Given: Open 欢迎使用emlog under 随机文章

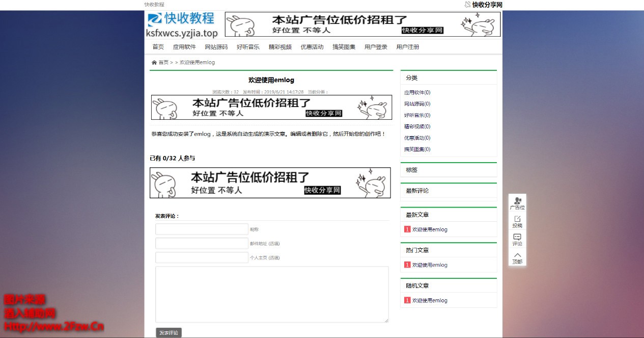Looking at the screenshot, I should (430, 300).
